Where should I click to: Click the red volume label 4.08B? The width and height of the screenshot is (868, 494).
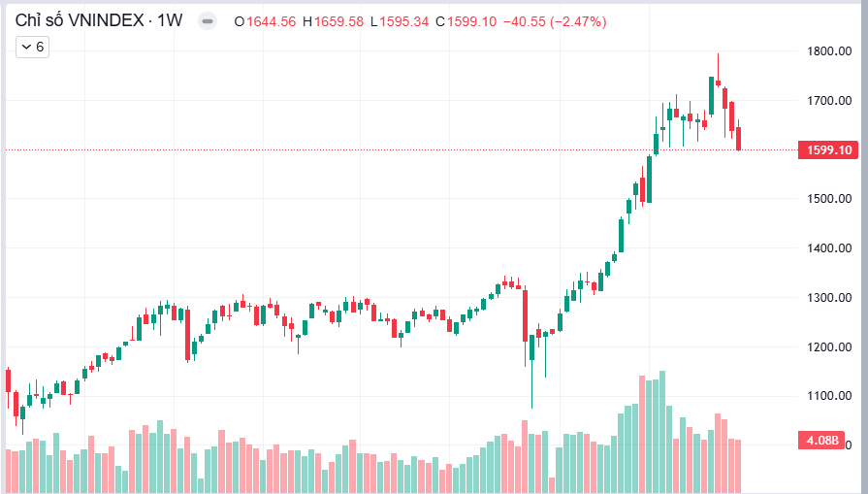tap(821, 441)
